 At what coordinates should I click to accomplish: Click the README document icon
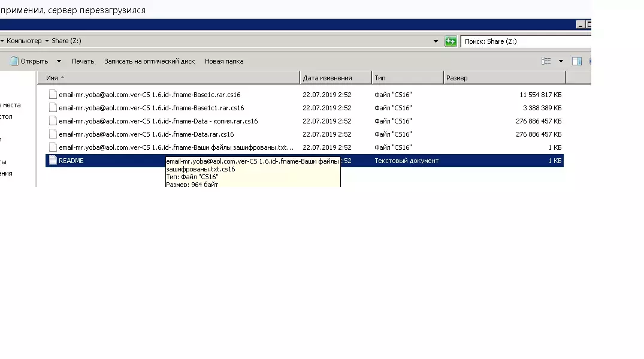pyautogui.click(x=53, y=160)
